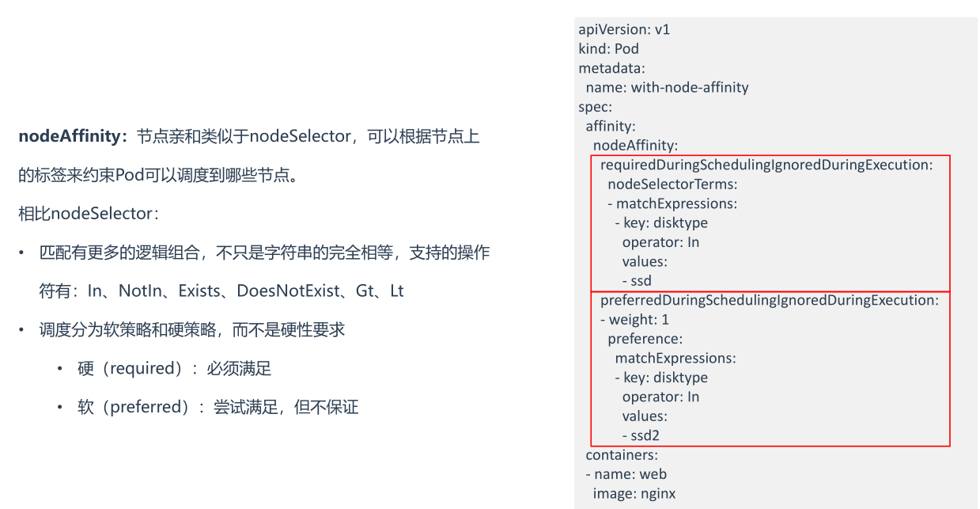Click the preferredDuringSchedulingIgnoredDuringExecution line
The height and width of the screenshot is (509, 980).
769,300
